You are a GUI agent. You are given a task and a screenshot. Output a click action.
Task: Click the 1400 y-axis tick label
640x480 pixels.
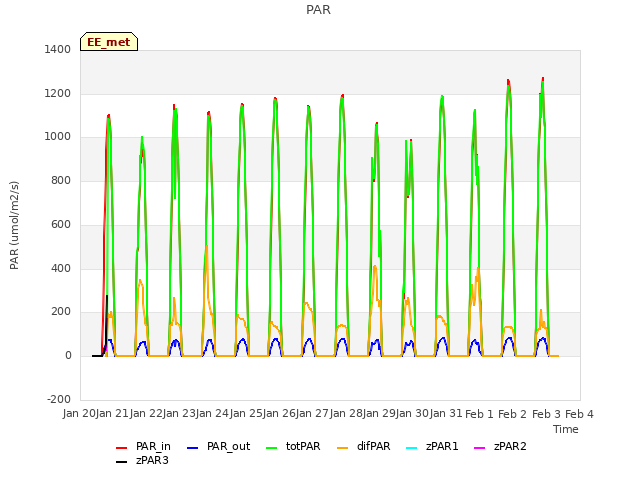(58, 49)
